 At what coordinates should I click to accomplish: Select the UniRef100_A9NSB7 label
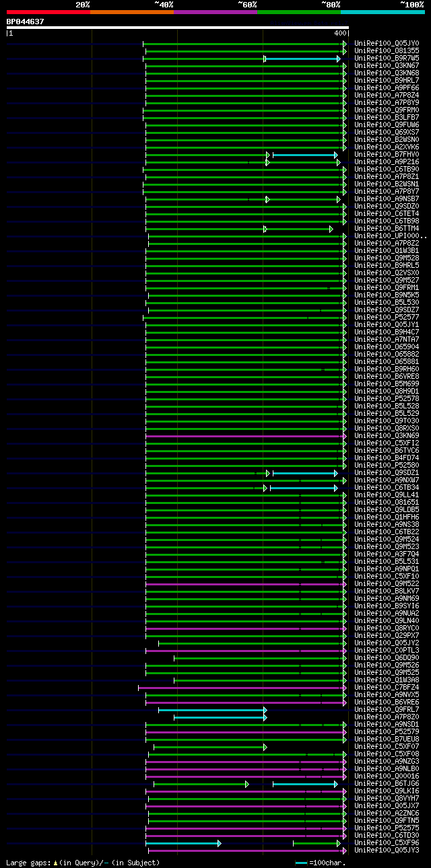387,198
